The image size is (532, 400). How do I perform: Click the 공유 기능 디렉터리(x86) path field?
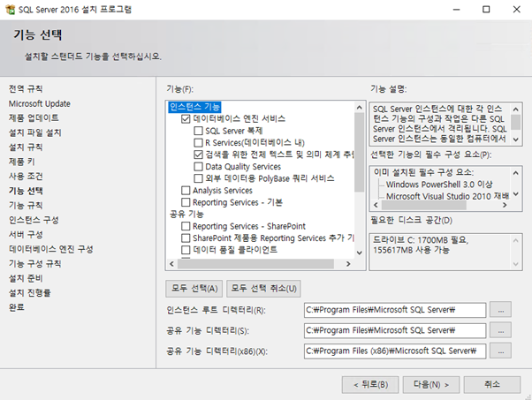point(395,351)
